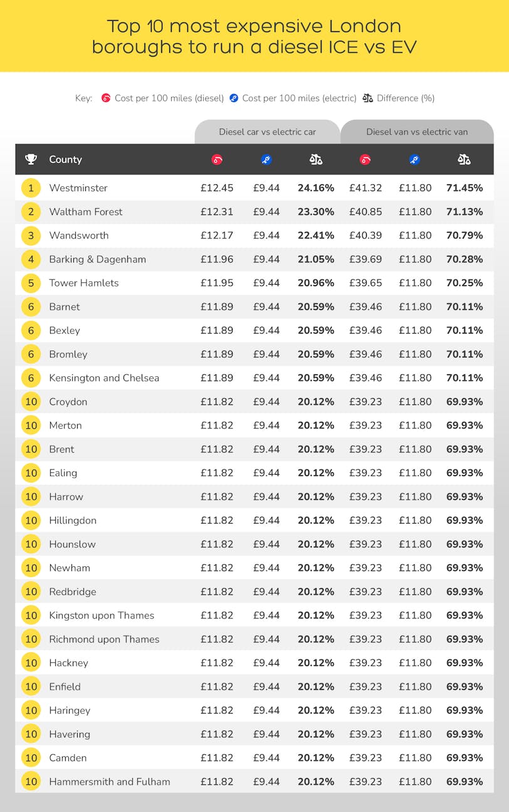The height and width of the screenshot is (812, 509).
Task: Click the Tower Hamlets borough name
Action: coord(83,283)
